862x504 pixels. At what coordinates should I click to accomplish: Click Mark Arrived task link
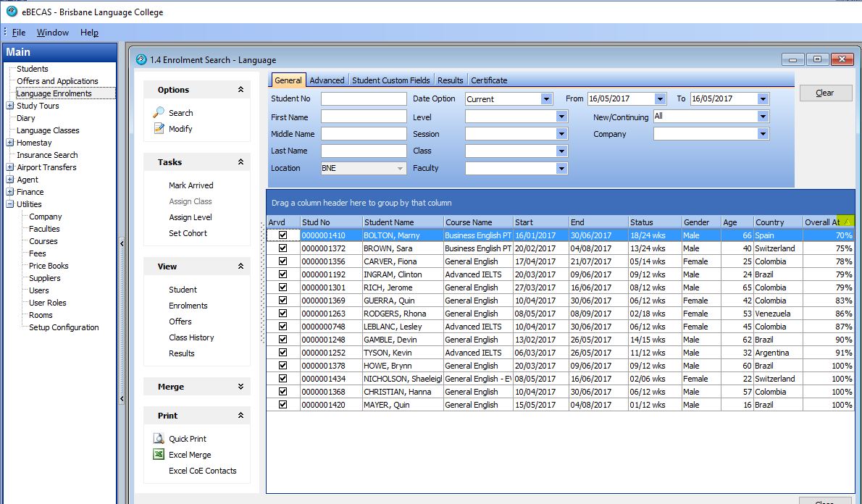click(191, 185)
